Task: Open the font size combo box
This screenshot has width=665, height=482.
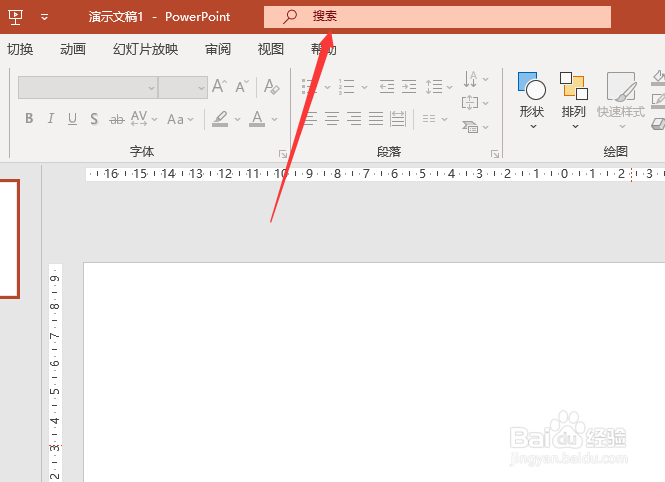Action: (183, 87)
